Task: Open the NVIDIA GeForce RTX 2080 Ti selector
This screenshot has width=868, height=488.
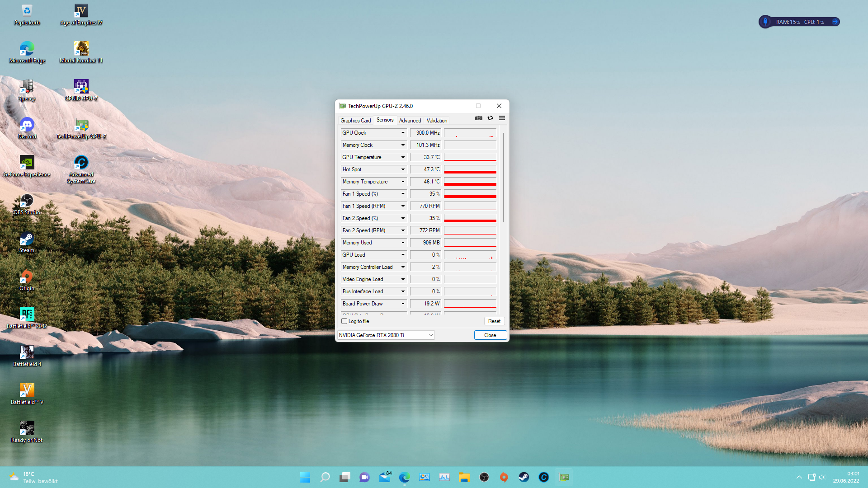Action: click(x=386, y=335)
